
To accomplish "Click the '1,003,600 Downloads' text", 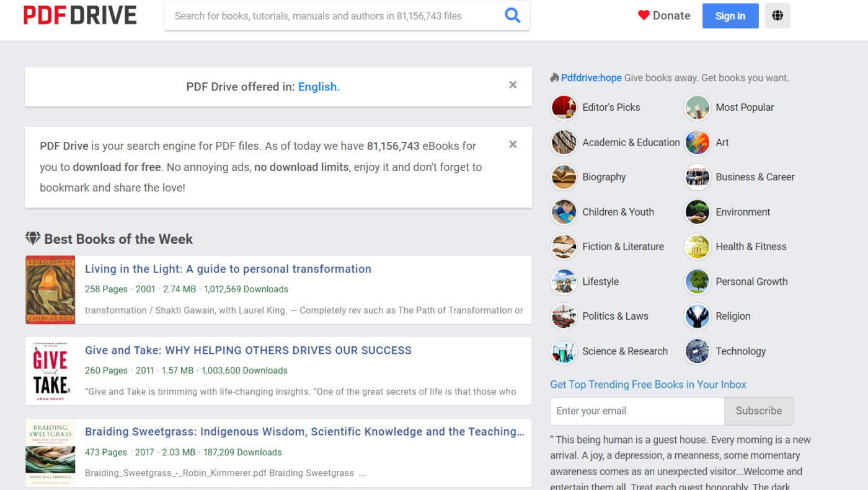I will (246, 370).
